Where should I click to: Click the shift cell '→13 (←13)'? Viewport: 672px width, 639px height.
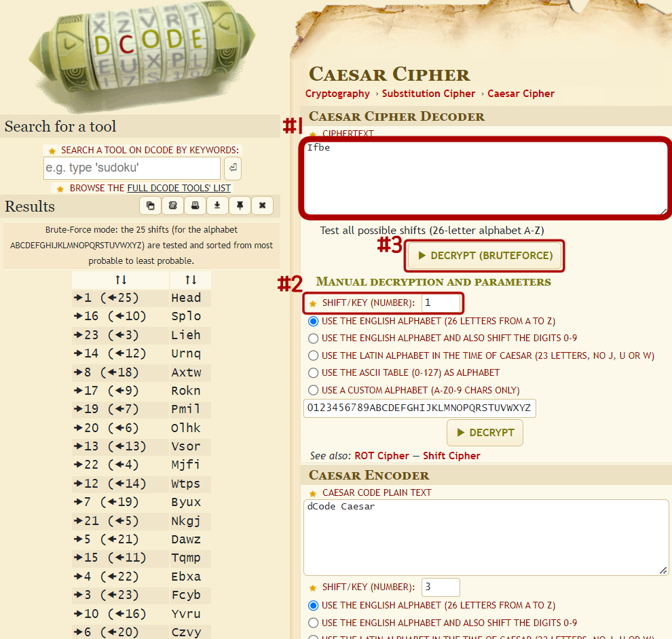click(x=120, y=447)
